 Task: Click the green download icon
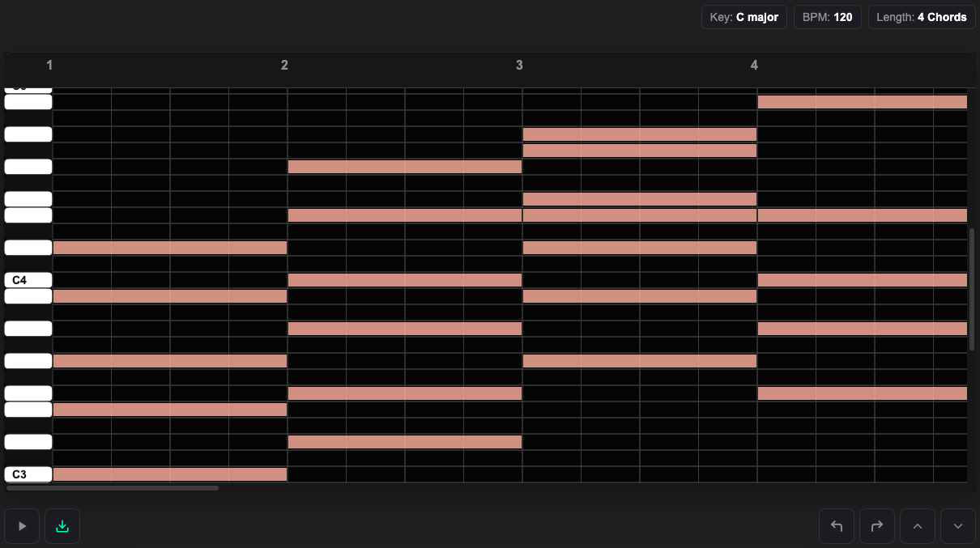(x=62, y=526)
